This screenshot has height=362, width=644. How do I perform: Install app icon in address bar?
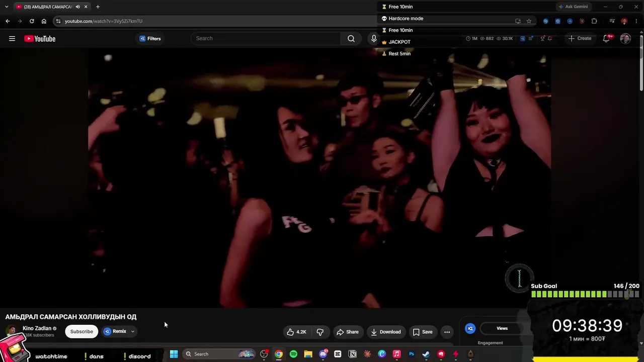(518, 21)
